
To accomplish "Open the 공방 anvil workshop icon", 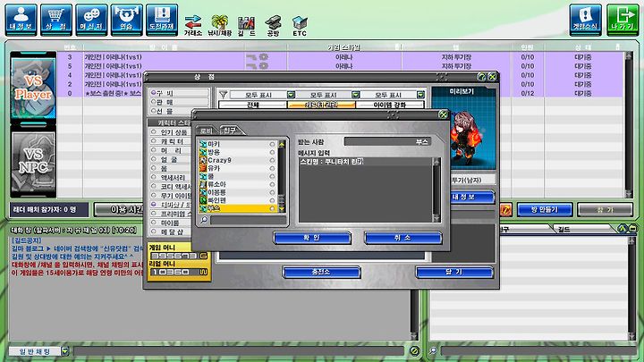I will click(273, 25).
